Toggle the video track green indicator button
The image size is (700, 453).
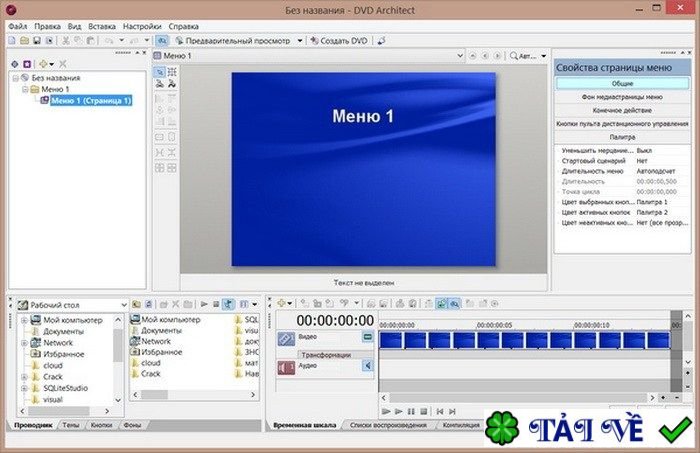(367, 337)
